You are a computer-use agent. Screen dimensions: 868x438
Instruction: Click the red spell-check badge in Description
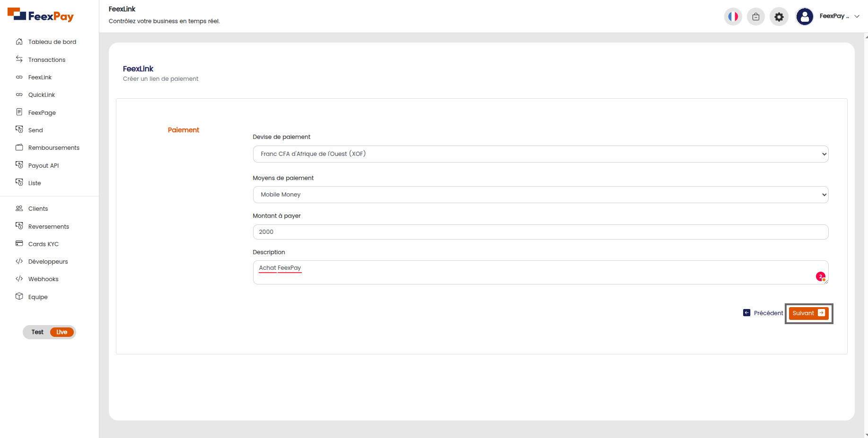[x=821, y=276]
